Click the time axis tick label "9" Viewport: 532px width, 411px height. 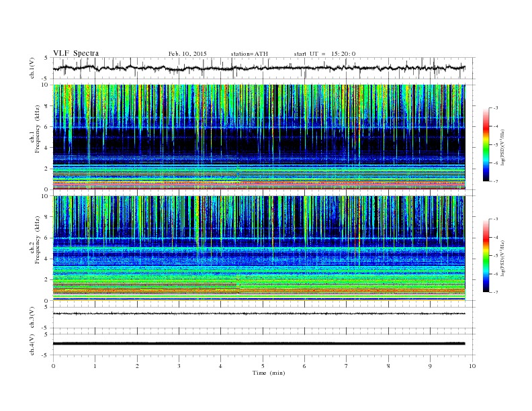[430, 366]
